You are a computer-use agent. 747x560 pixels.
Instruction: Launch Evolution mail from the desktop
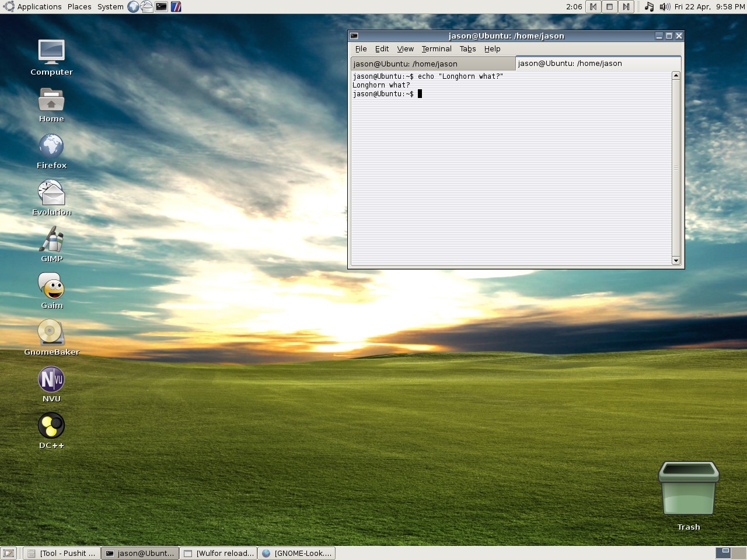point(51,198)
